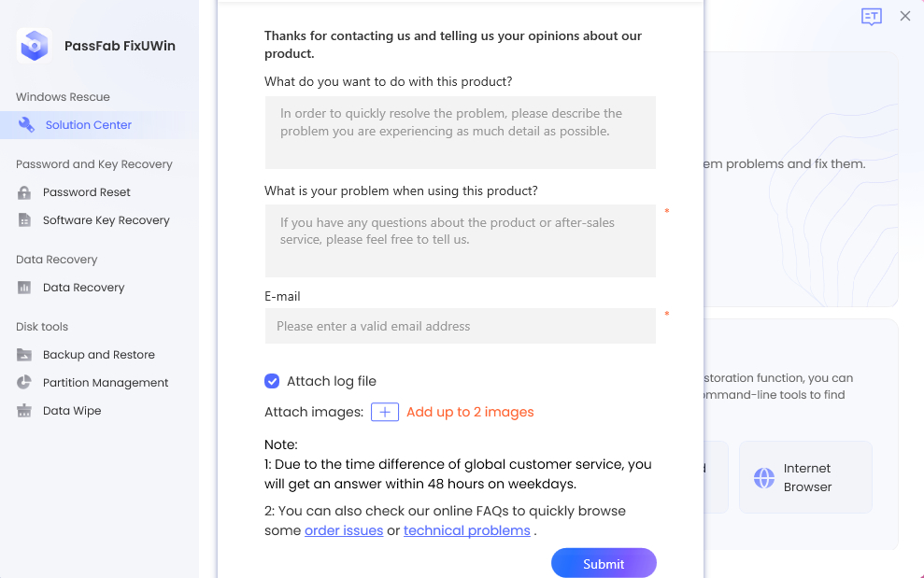The width and height of the screenshot is (924, 578).
Task: Click the feedback icon near the close button
Action: [x=871, y=17]
